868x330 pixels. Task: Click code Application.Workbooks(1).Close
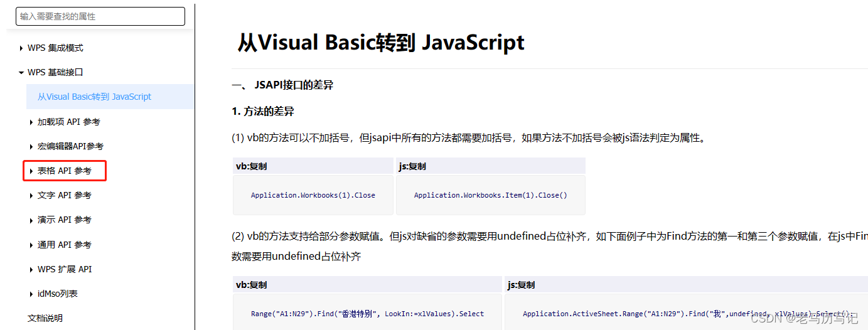pos(313,196)
